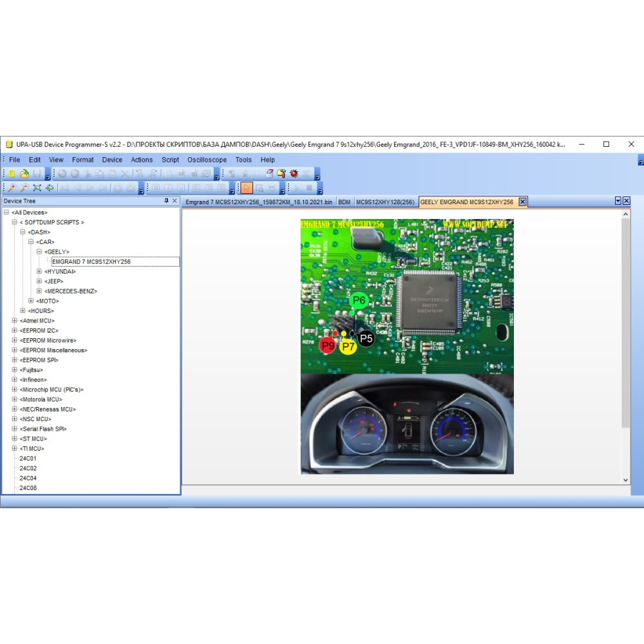
Task: Click the Copy toolbar icon
Action: 100,174
